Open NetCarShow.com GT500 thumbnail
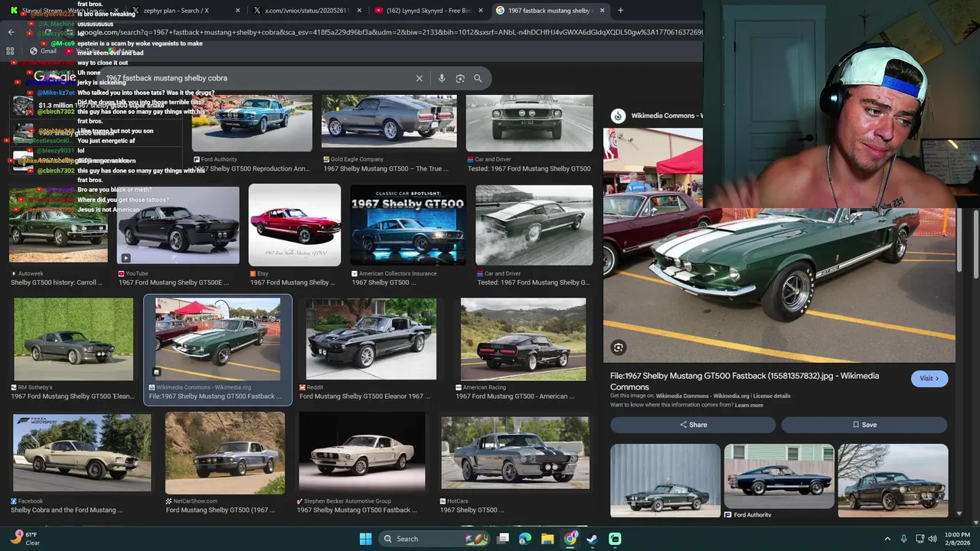 point(225,453)
